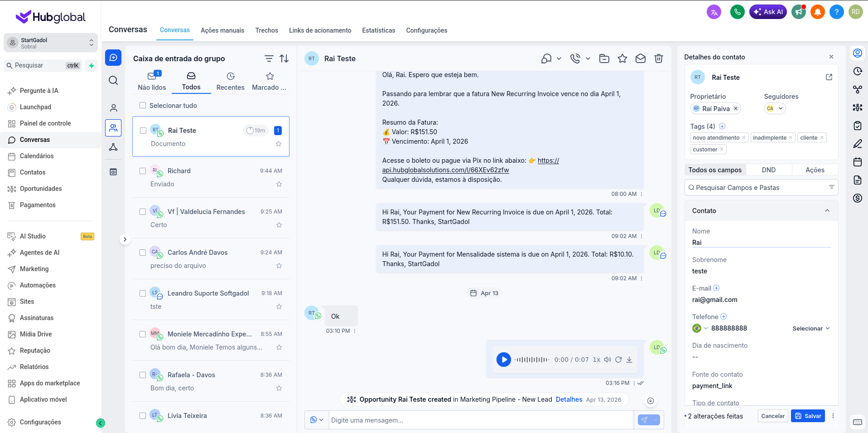Open the orange notifications bell
The height and width of the screenshot is (433, 868).
coord(818,12)
